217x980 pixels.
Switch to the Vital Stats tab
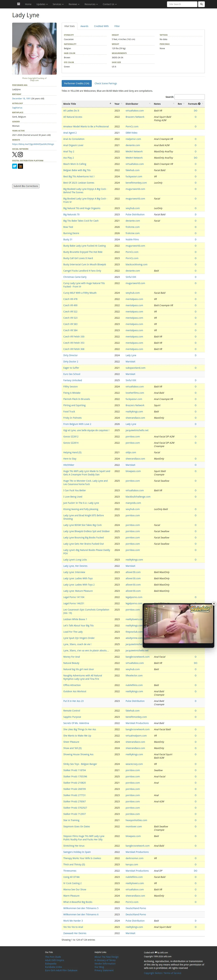(70, 26)
